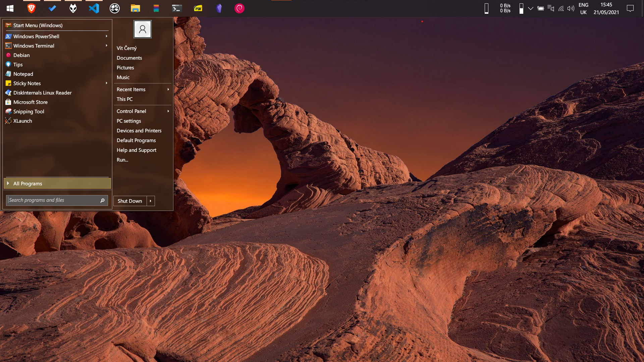Open Brave browser from taskbar
The height and width of the screenshot is (362, 644).
tap(31, 8)
